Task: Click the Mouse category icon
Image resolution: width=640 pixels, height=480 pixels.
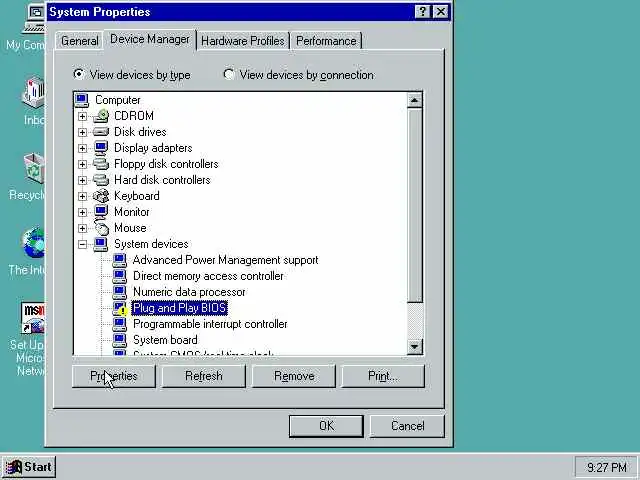Action: [x=102, y=228]
